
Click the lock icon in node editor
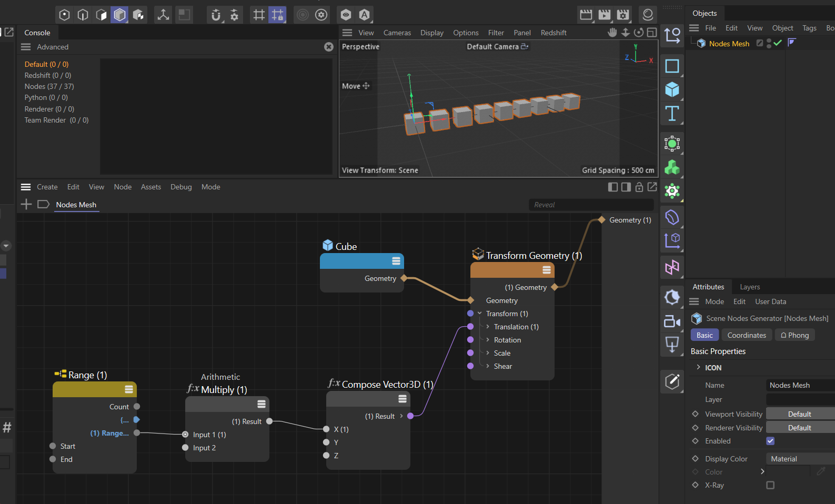(639, 187)
